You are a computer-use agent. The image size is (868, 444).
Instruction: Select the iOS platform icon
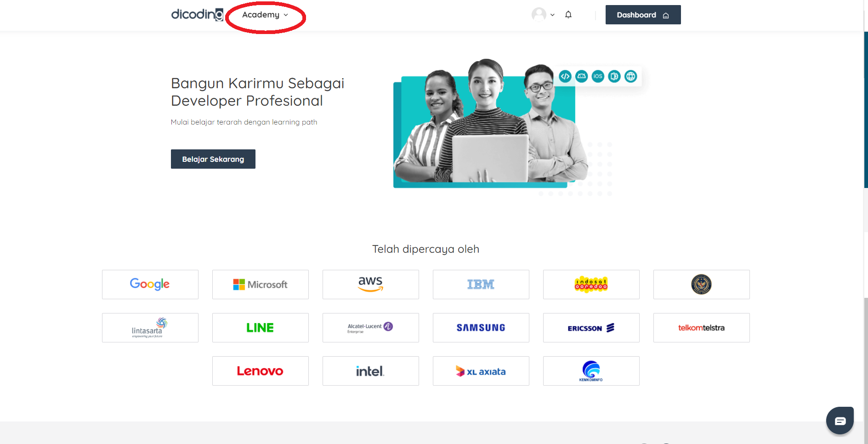pos(597,76)
